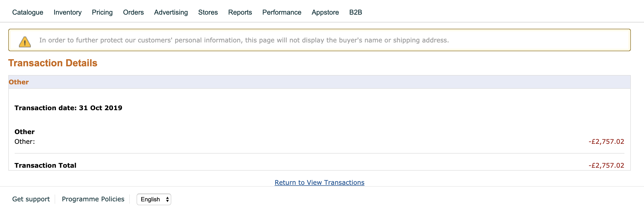
Task: Select the Transaction Details heading
Action: point(53,63)
